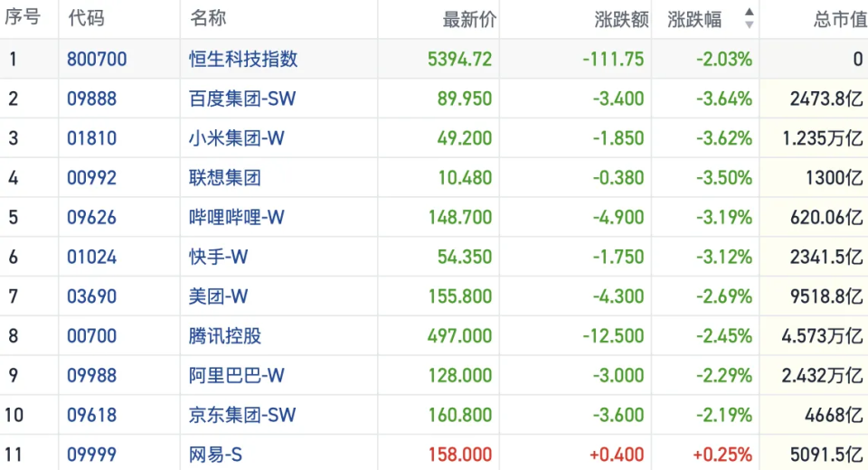Select change amount -12.500

[614, 336]
